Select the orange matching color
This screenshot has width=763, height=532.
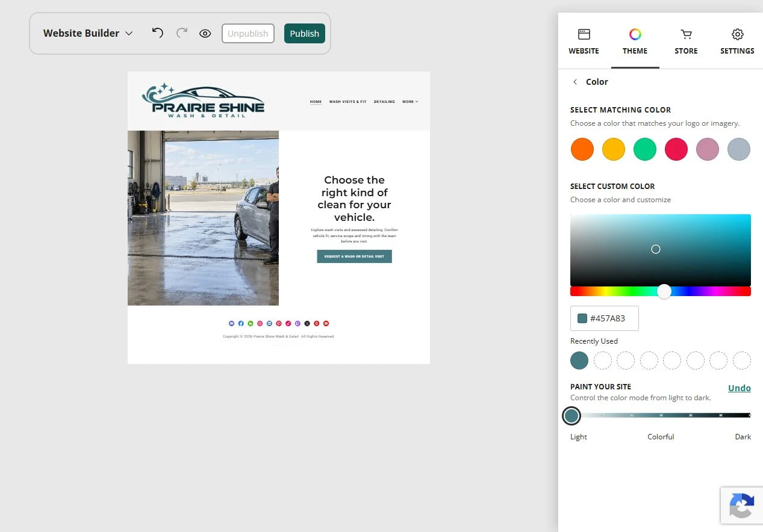[x=582, y=149]
